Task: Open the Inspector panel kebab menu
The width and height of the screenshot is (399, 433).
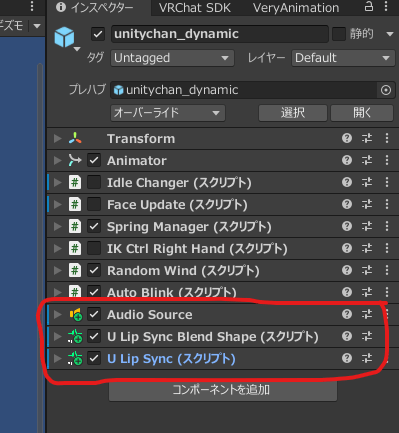Action: (386, 6)
